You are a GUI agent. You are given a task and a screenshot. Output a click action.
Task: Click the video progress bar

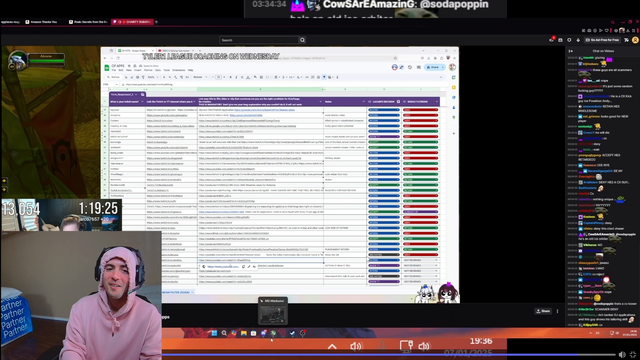[388, 355]
